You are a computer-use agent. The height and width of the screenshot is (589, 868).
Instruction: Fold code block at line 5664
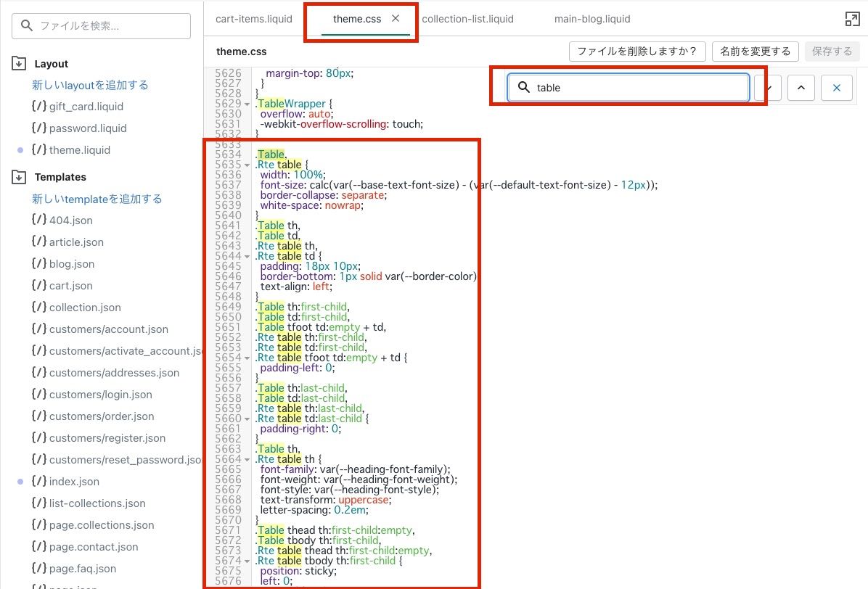point(247,459)
